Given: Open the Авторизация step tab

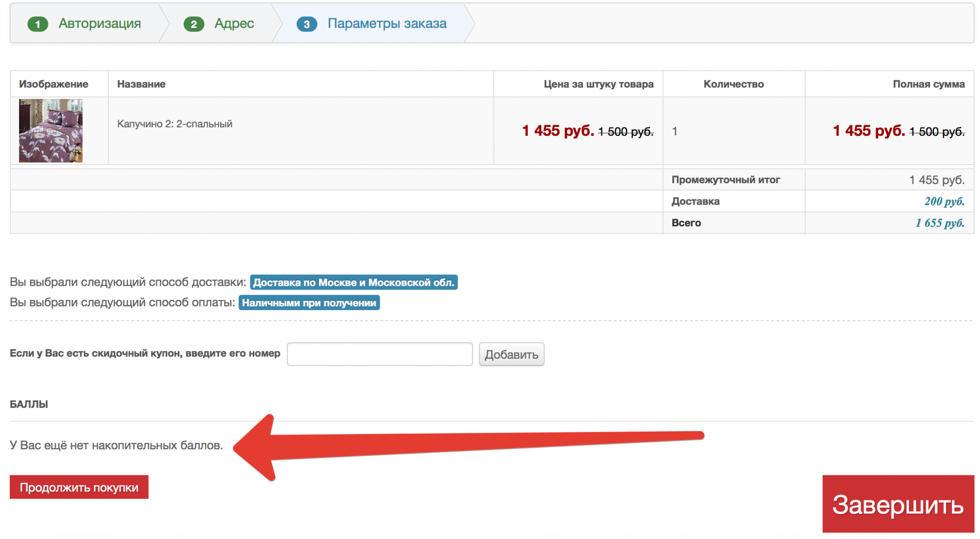Looking at the screenshot, I should [99, 24].
